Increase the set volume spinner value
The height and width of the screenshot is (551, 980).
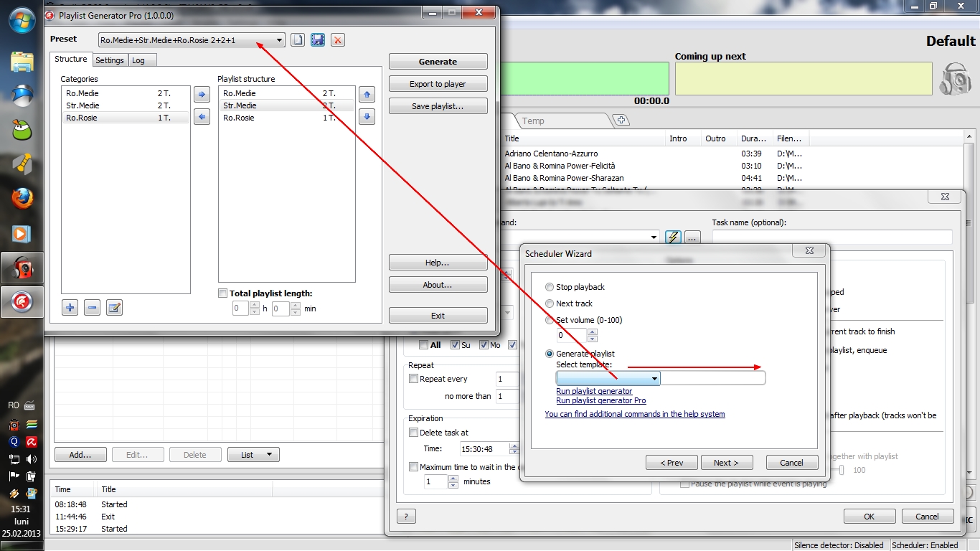(592, 332)
